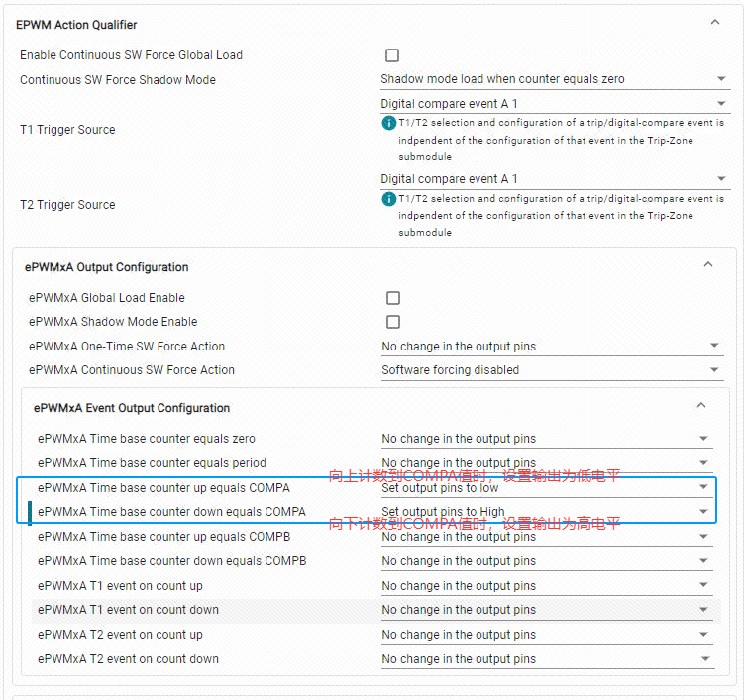Collapse the EPWM Action Qualifier section

[x=715, y=23]
